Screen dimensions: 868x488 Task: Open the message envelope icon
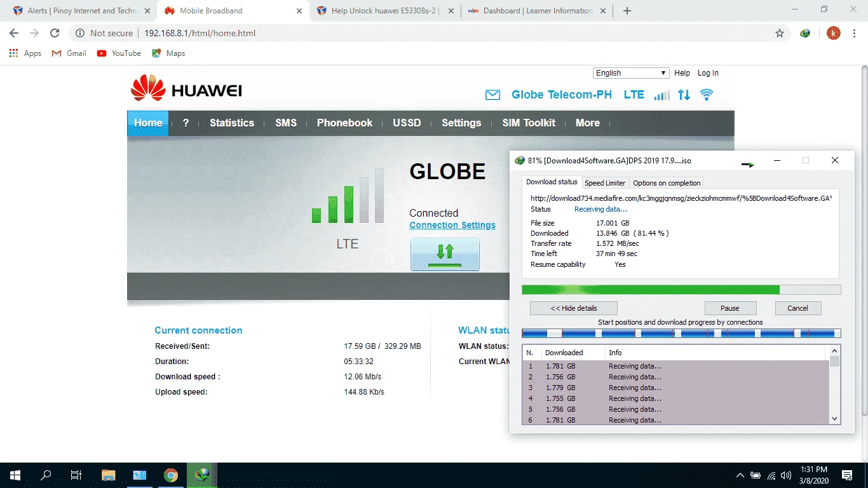coord(492,95)
